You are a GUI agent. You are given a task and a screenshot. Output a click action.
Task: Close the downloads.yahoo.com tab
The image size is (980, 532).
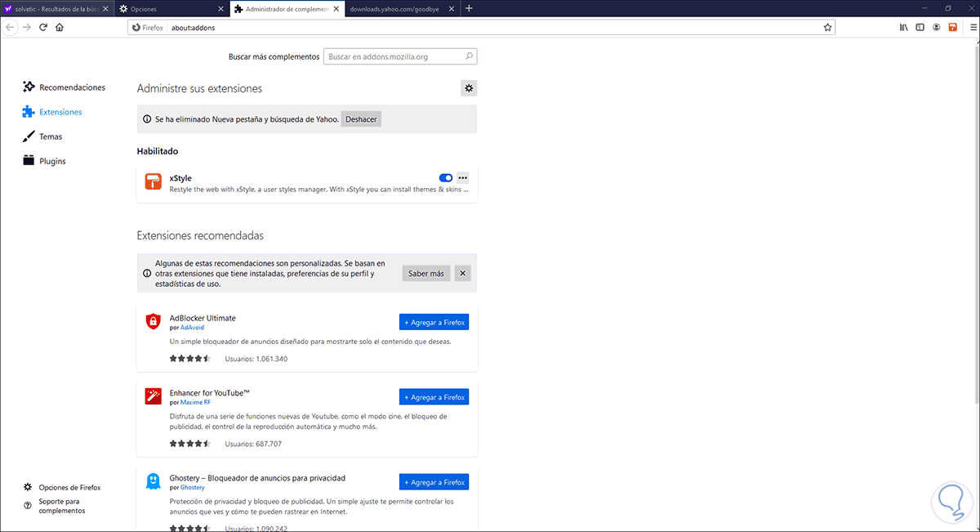tap(452, 8)
